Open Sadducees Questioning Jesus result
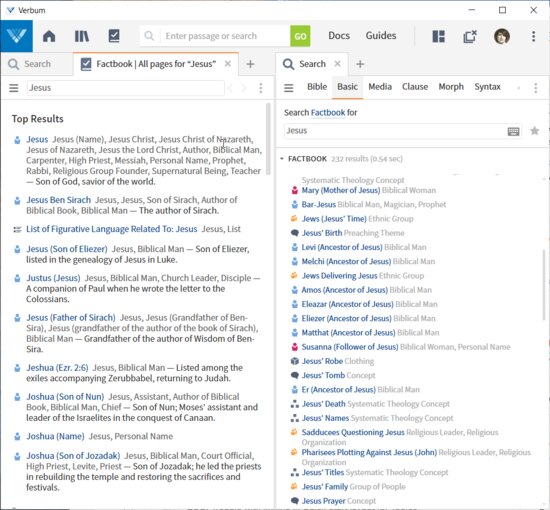The image size is (550, 510). (x=353, y=432)
